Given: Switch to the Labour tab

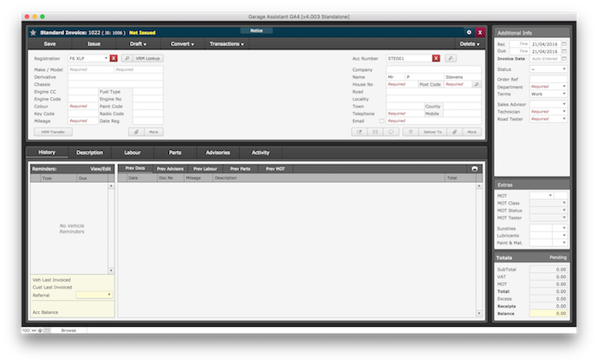Looking at the screenshot, I should click(133, 153).
